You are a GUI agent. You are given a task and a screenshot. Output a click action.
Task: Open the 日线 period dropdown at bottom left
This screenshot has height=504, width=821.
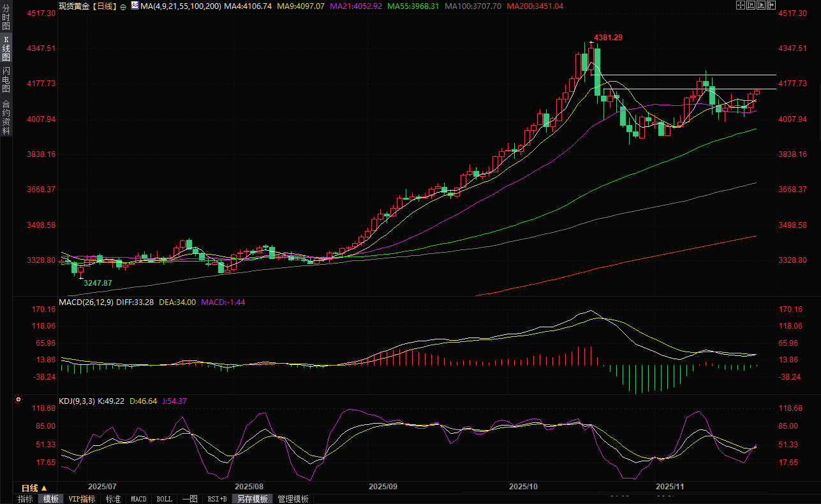click(34, 487)
